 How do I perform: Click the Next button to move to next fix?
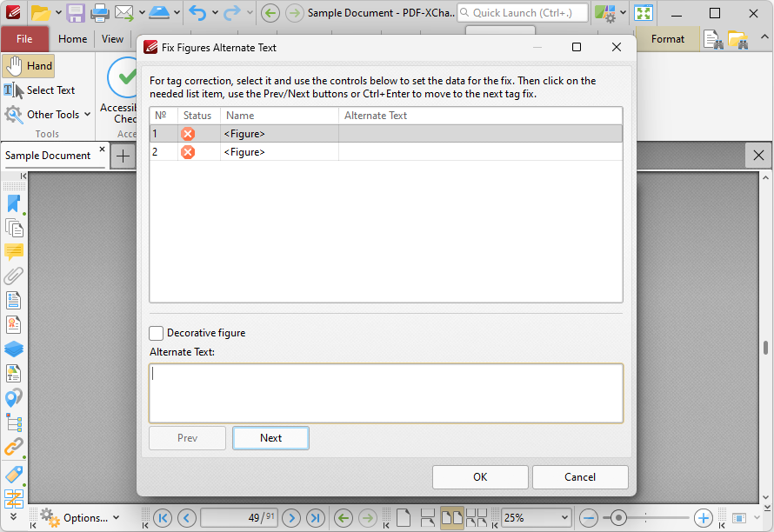pyautogui.click(x=270, y=438)
